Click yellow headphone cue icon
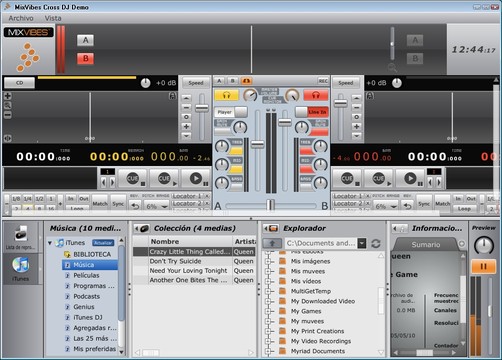Screen dimensions: 502x360 pos(226,95)
